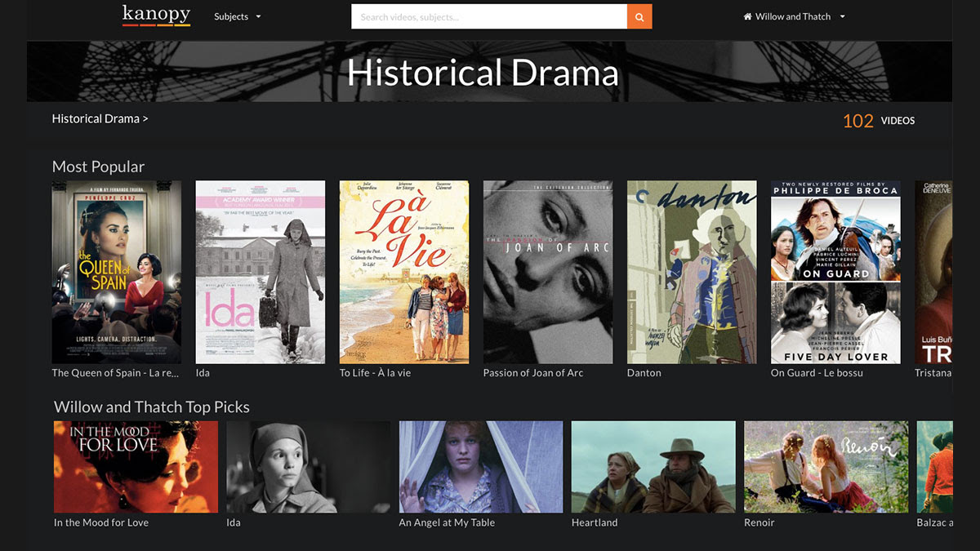Click the Most Popular section heading
Screen dimensions: 980x551
[x=98, y=167]
